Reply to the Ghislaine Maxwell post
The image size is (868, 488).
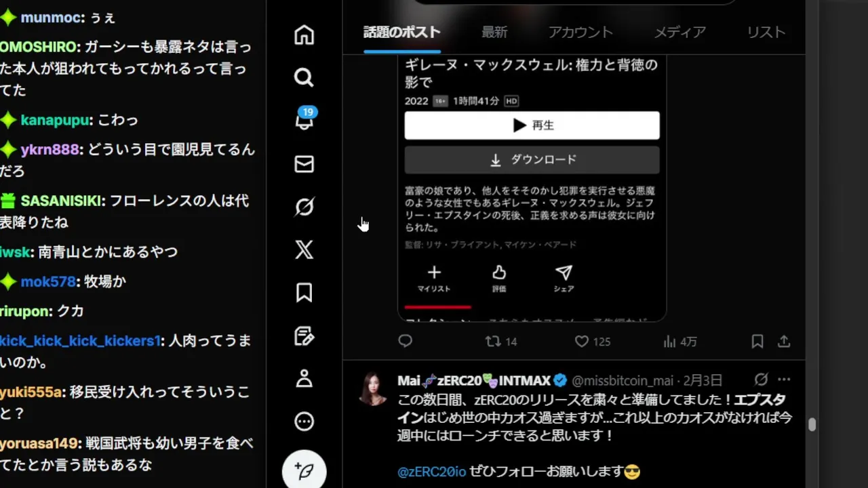coord(405,341)
